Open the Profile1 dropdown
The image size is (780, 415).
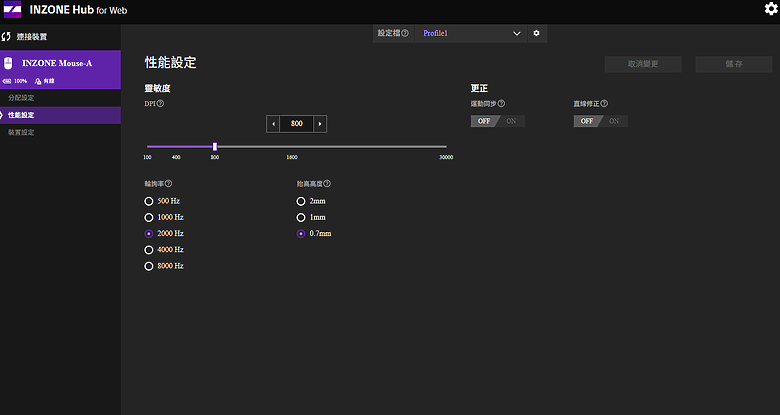tap(471, 33)
